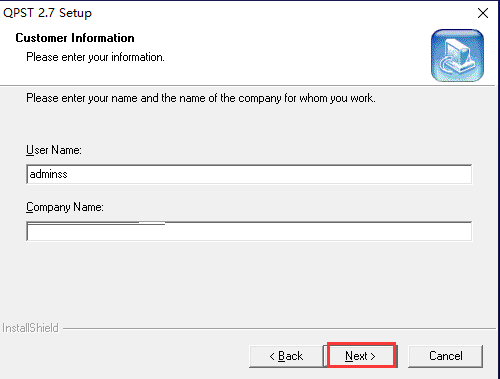
Task: Proceed with the Next button
Action: (362, 356)
